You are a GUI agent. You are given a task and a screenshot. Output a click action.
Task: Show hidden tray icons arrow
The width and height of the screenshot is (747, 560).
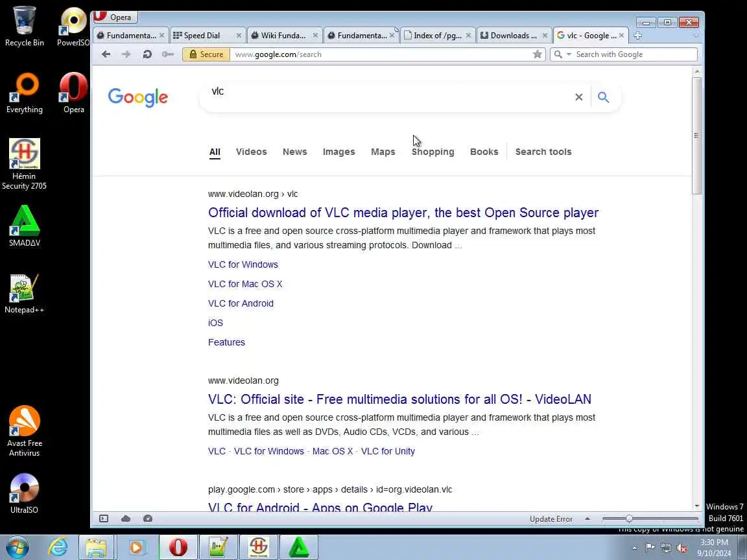(634, 548)
